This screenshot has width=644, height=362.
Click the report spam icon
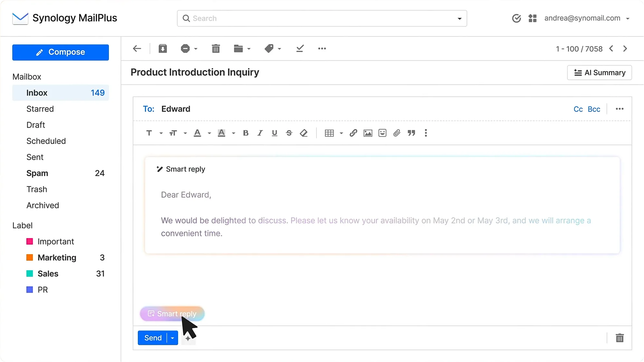click(x=185, y=49)
